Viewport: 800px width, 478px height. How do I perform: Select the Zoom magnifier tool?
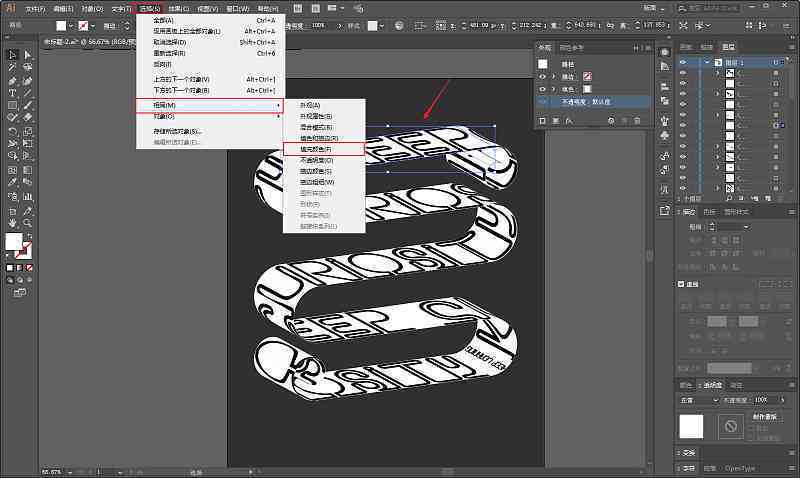(28, 223)
